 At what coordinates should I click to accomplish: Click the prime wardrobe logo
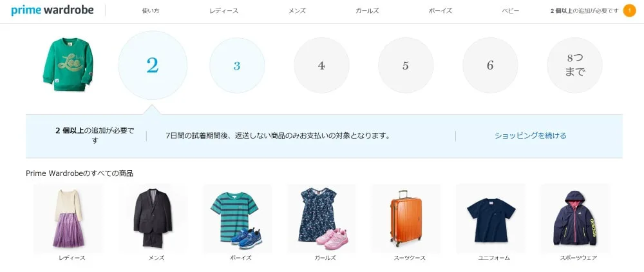52,11
